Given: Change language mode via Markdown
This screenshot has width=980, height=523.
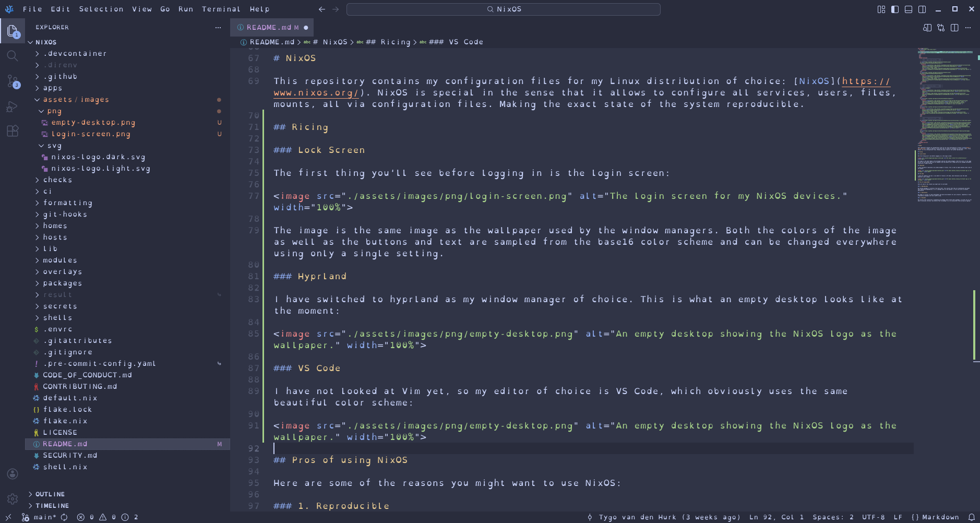Looking at the screenshot, I should 935,517.
